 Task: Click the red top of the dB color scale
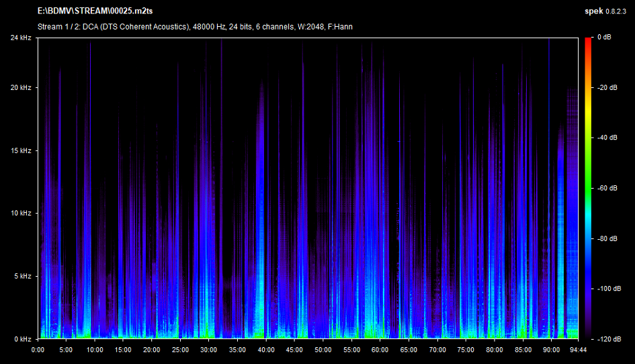588,42
